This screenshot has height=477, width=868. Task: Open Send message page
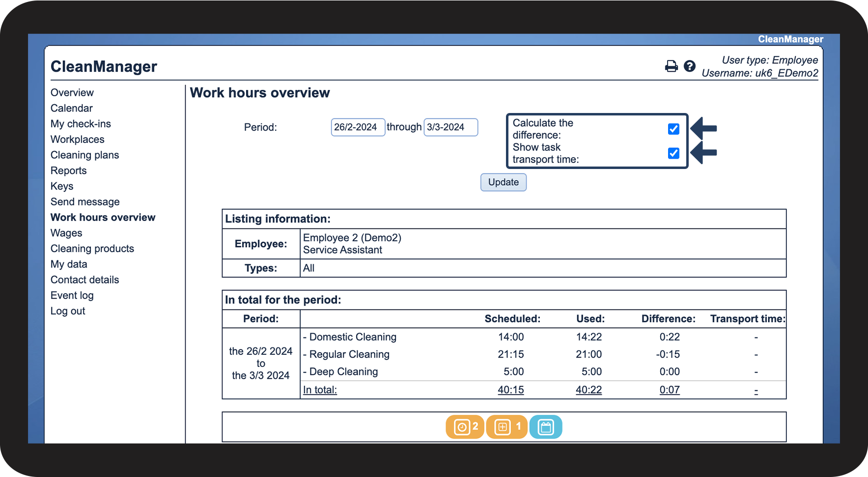85,202
